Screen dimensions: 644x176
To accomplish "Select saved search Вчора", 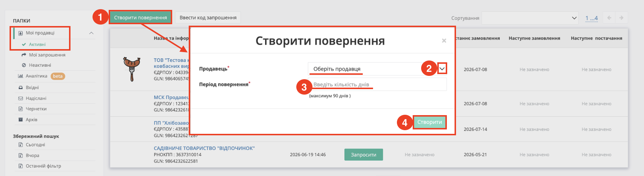I will click(32, 155).
